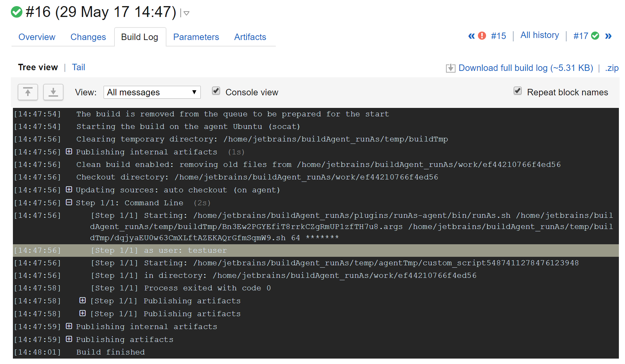Viewport: 625px width, 364px height.
Task: Switch to the Parameters tab
Action: tap(196, 37)
